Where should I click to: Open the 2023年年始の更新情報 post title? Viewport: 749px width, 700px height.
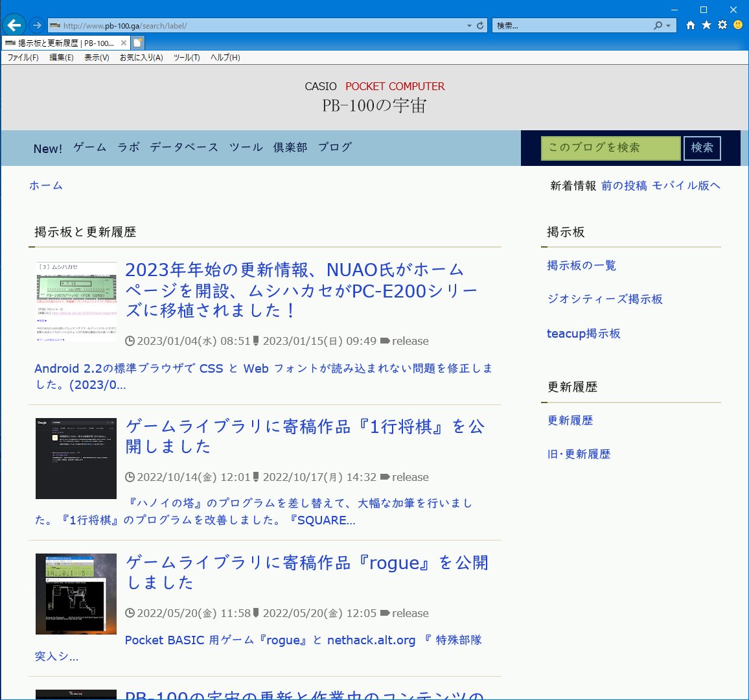point(302,290)
